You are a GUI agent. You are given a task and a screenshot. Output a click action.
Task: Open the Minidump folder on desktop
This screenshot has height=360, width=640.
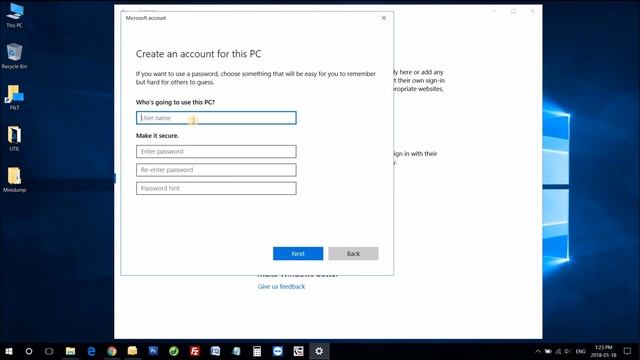(x=15, y=180)
